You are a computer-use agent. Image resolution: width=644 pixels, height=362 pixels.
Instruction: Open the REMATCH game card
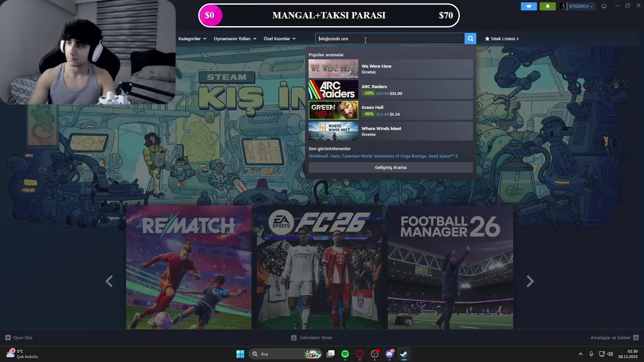pos(189,267)
